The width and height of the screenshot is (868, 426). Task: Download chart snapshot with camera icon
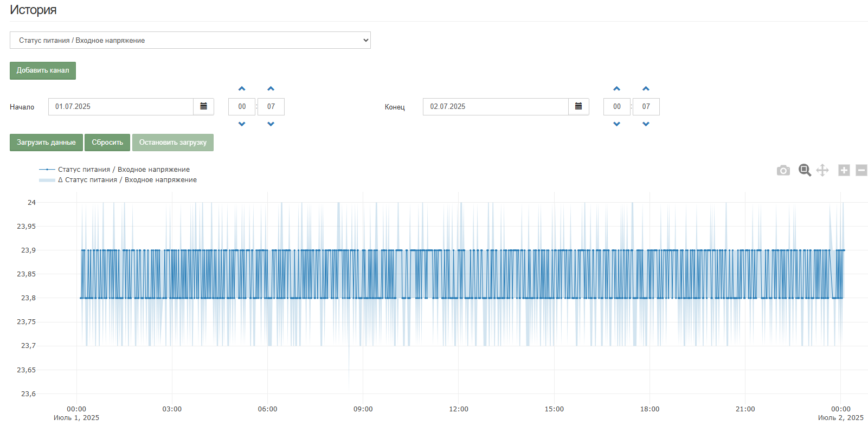[783, 170]
